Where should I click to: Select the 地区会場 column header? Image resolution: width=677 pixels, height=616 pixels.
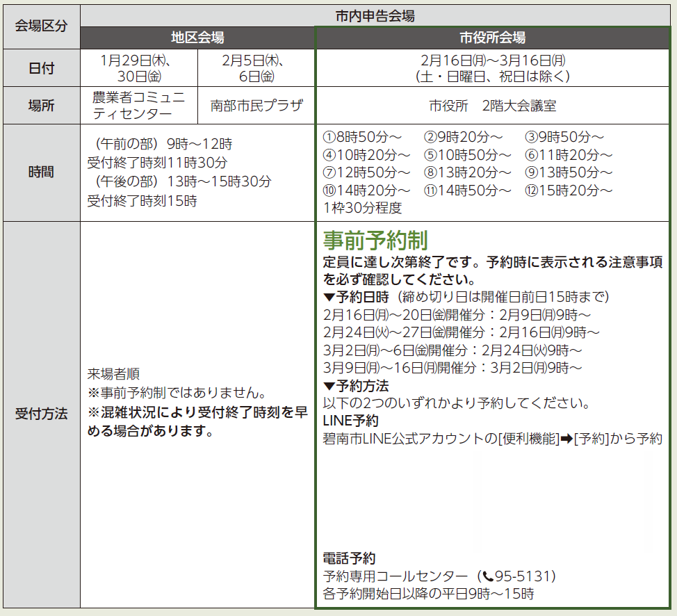[x=197, y=38]
